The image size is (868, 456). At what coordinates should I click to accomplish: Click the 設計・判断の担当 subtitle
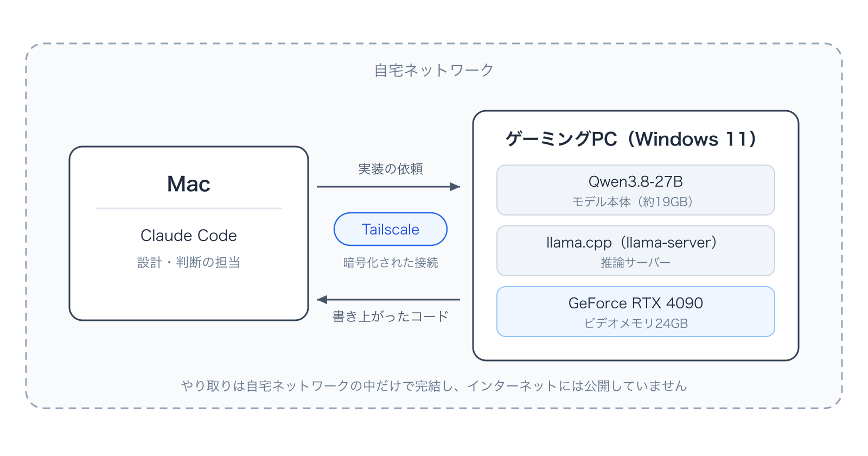189,262
